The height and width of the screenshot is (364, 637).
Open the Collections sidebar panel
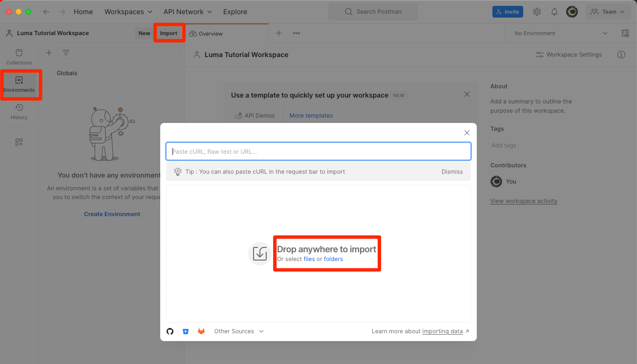tap(19, 57)
